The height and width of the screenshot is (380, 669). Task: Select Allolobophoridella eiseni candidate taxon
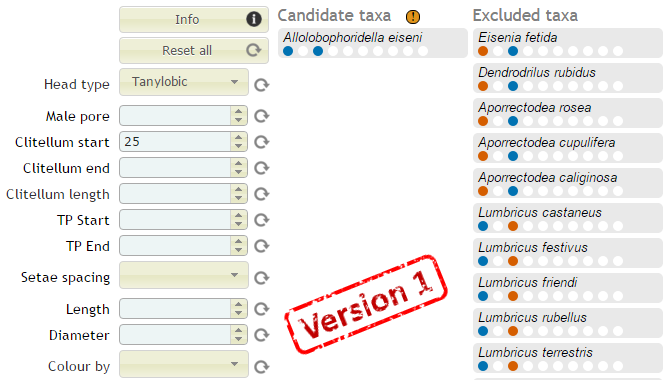pos(373,43)
